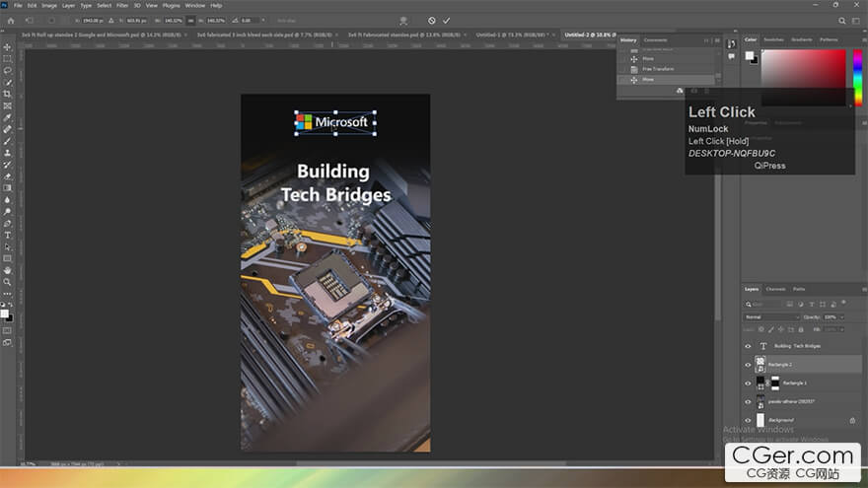This screenshot has width=868, height=488.
Task: Switch to the Swatches tab
Action: pos(773,39)
